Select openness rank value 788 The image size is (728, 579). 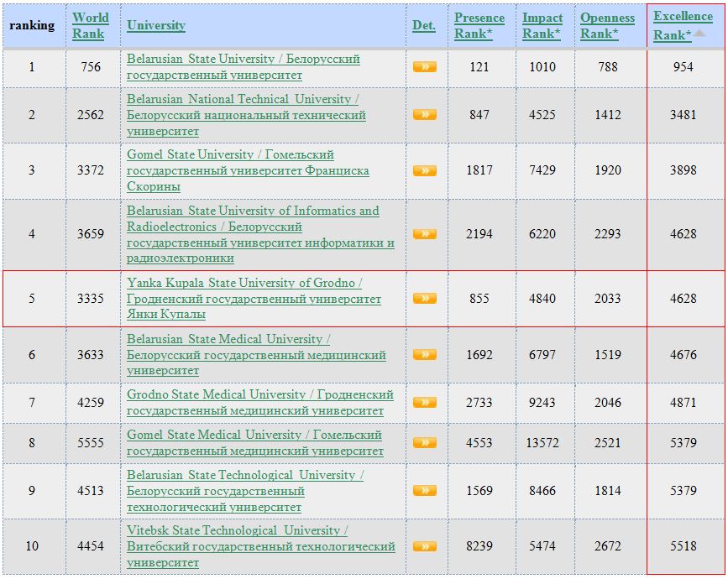tap(608, 67)
